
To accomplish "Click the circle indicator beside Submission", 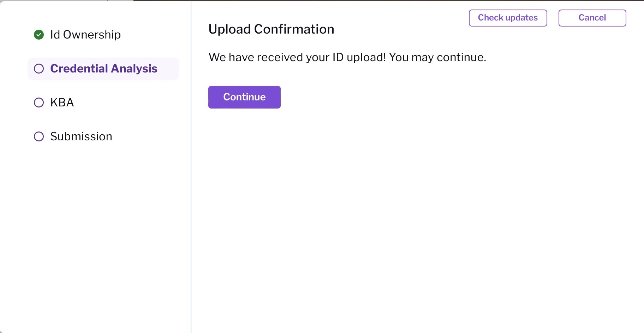I will tap(39, 136).
